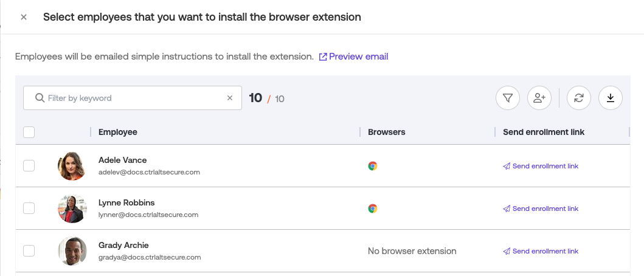The width and height of the screenshot is (644, 276).
Task: Click Grady Archie's profile photo
Action: pyautogui.click(x=72, y=250)
